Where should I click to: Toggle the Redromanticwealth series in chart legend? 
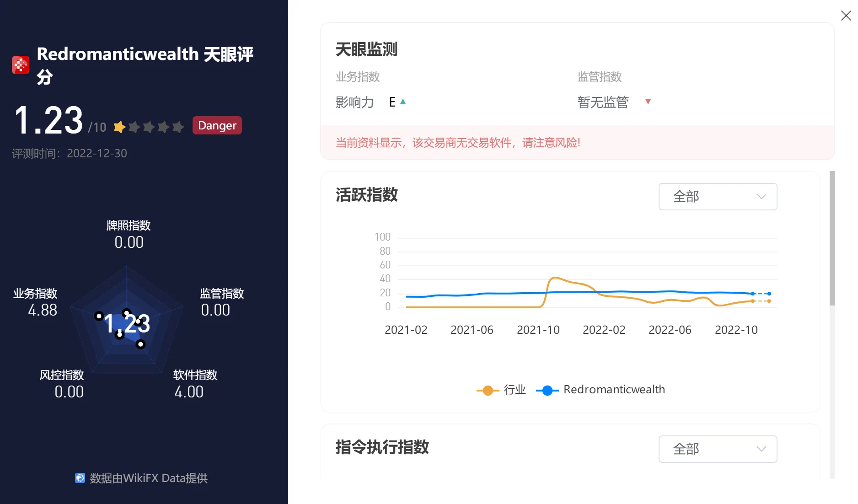click(601, 390)
